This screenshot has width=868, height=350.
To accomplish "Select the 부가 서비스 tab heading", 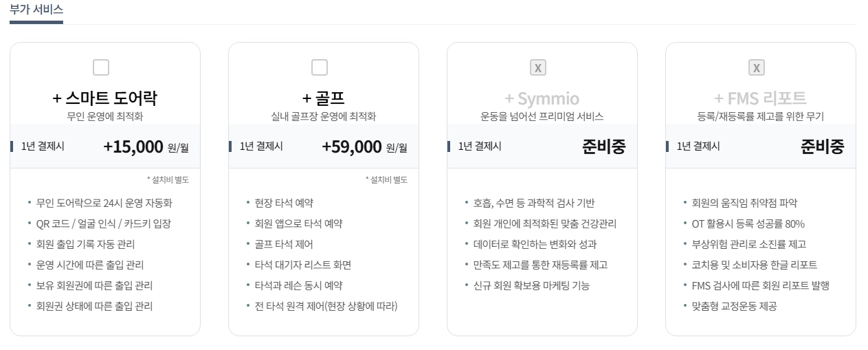I will click(36, 10).
